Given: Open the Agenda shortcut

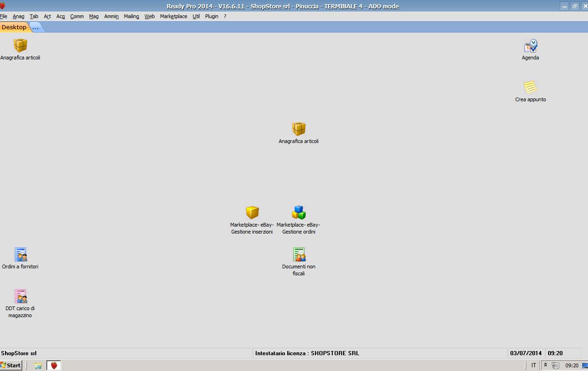Looking at the screenshot, I should point(530,46).
